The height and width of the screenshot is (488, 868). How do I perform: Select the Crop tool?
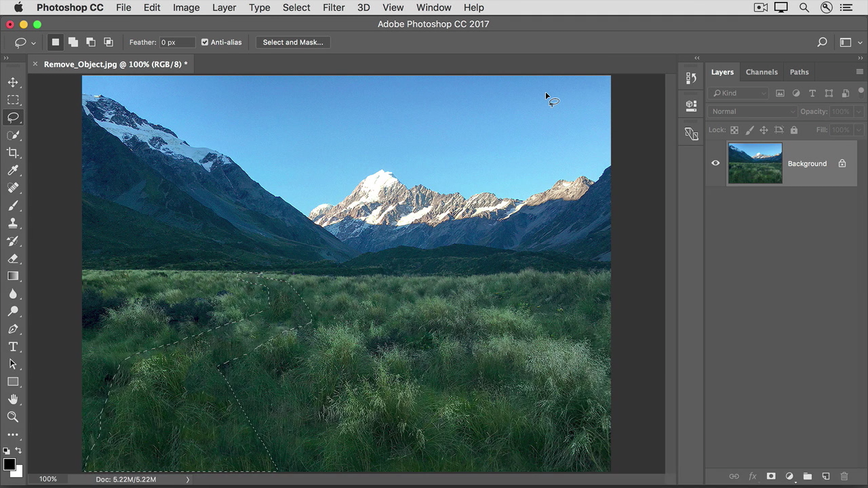[13, 153]
